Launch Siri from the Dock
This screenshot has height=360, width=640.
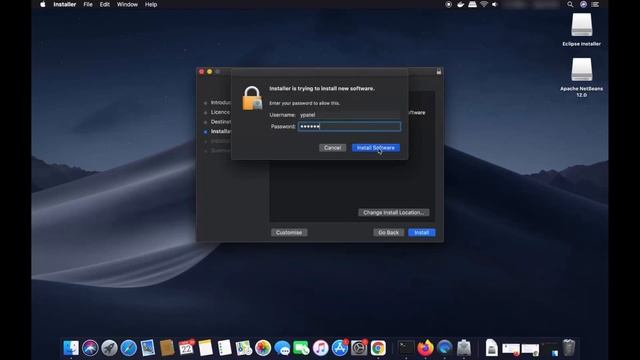90,348
